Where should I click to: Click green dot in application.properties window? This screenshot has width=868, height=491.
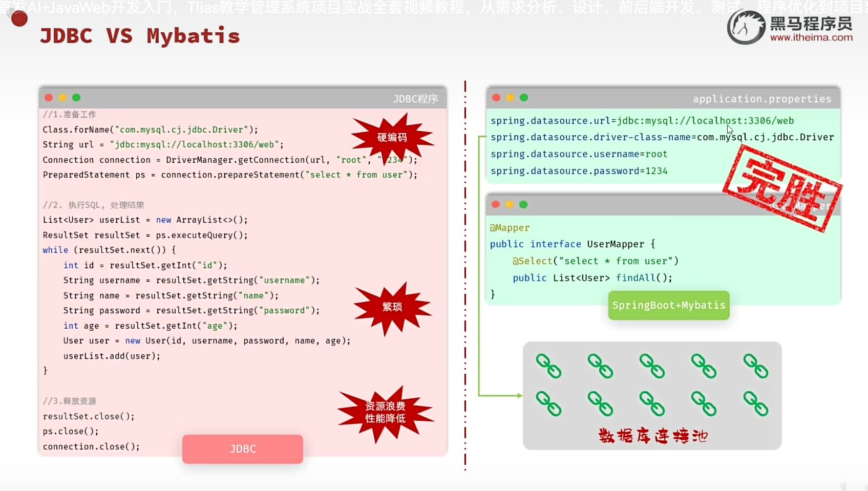524,98
